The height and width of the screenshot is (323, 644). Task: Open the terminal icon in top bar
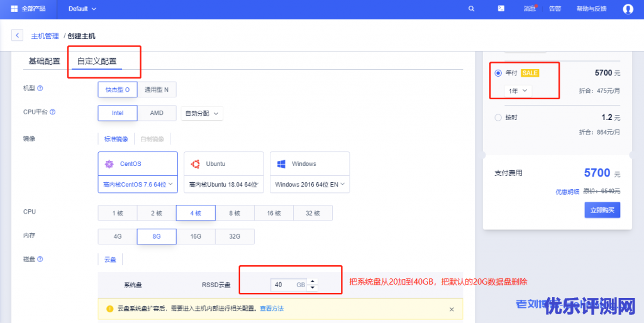point(501,8)
